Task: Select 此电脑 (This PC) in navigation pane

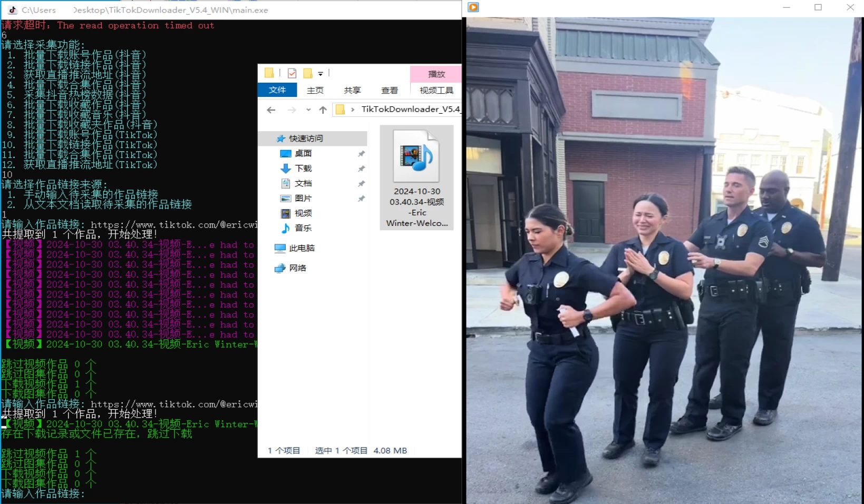Action: (302, 248)
